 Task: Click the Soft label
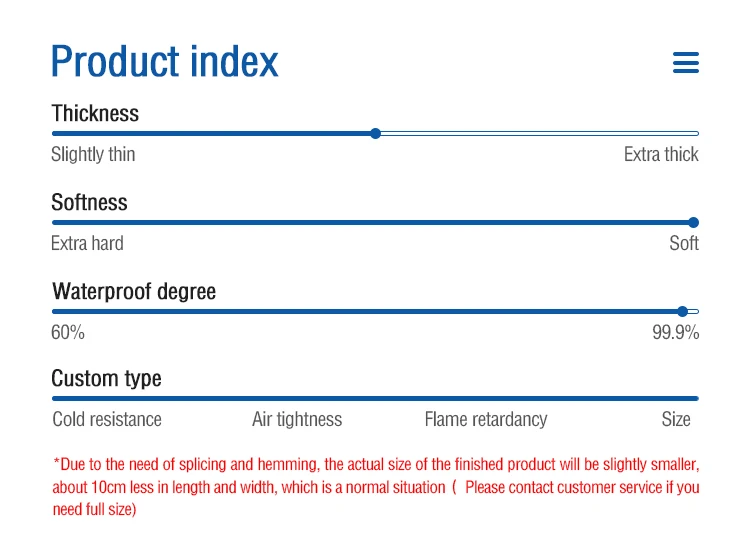coord(684,243)
